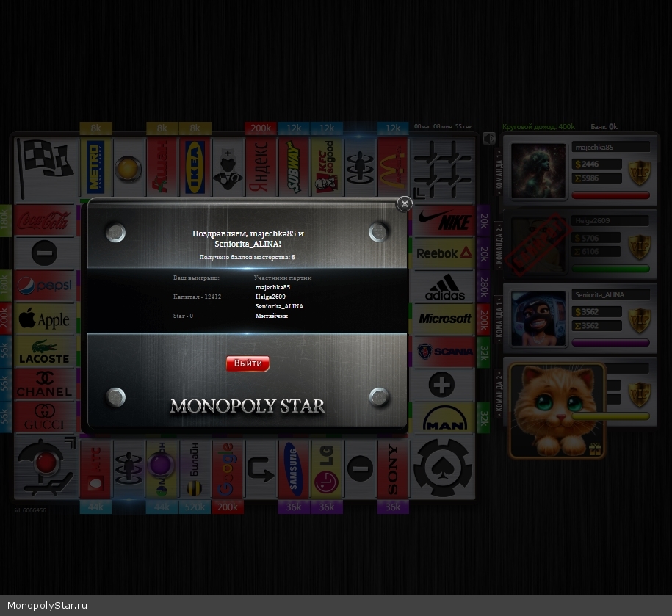The width and height of the screenshot is (672, 616).
Task: Click the McDonald's board cell
Action: [393, 167]
